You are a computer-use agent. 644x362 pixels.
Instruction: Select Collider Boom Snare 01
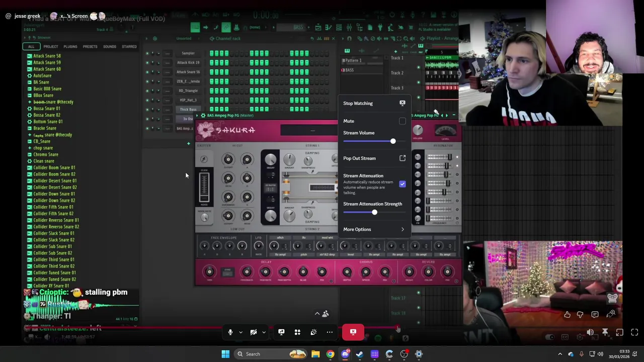pos(54,167)
